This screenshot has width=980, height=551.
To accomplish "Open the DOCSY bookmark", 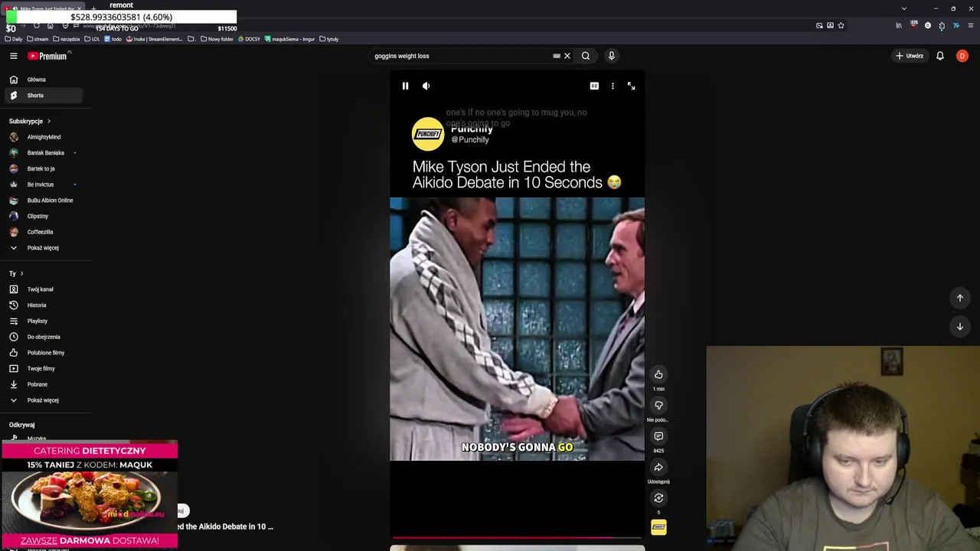I will pyautogui.click(x=250, y=39).
